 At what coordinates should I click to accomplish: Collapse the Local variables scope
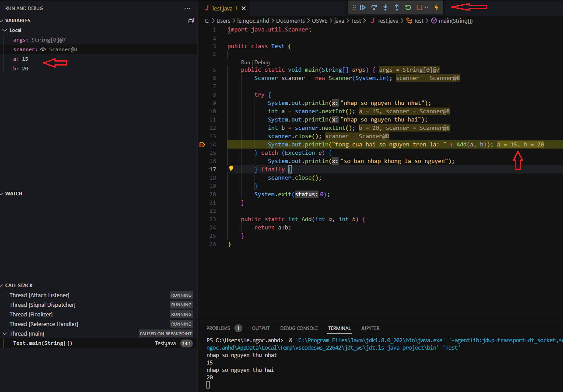5,30
